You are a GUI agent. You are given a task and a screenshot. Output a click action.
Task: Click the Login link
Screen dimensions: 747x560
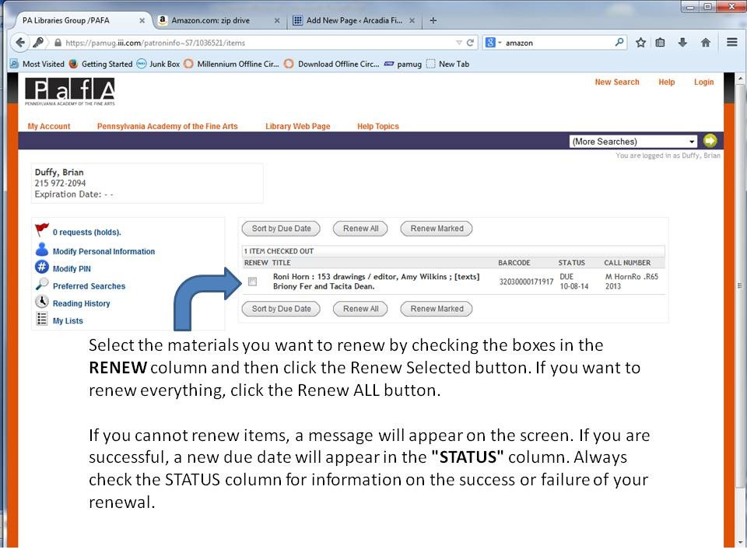coord(703,82)
